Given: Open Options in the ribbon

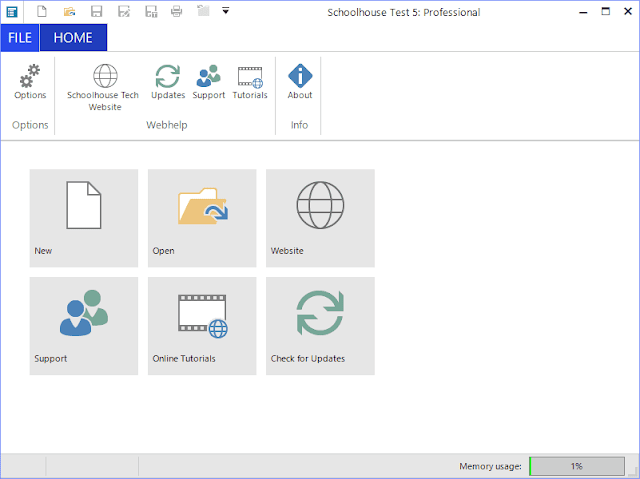Looking at the screenshot, I should 30,82.
